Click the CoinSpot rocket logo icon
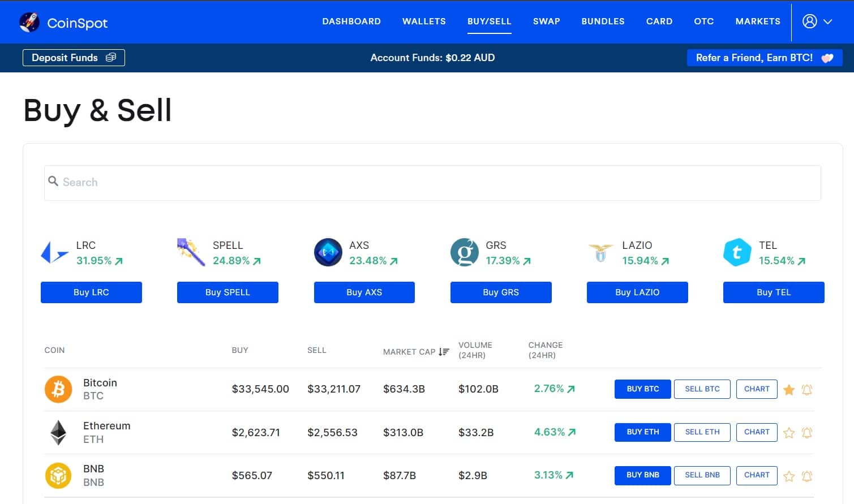This screenshot has width=854, height=504. click(x=29, y=22)
